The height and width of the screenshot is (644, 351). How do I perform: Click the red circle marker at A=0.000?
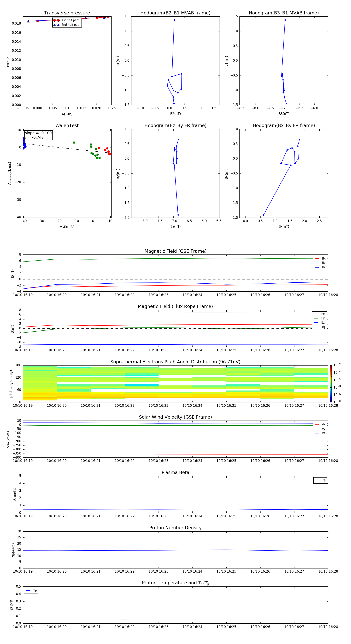coord(38,21)
